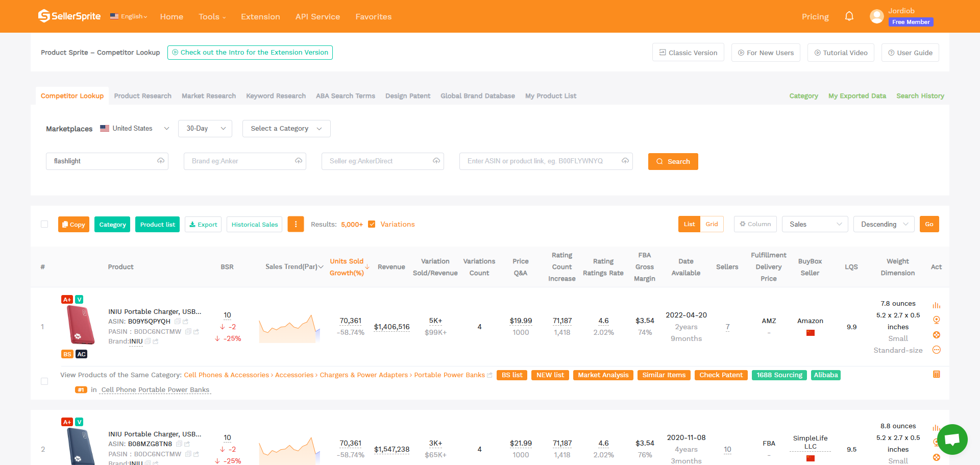Toggle the select-all checkbox beside Copy
The width and height of the screenshot is (980, 465).
pos(44,224)
